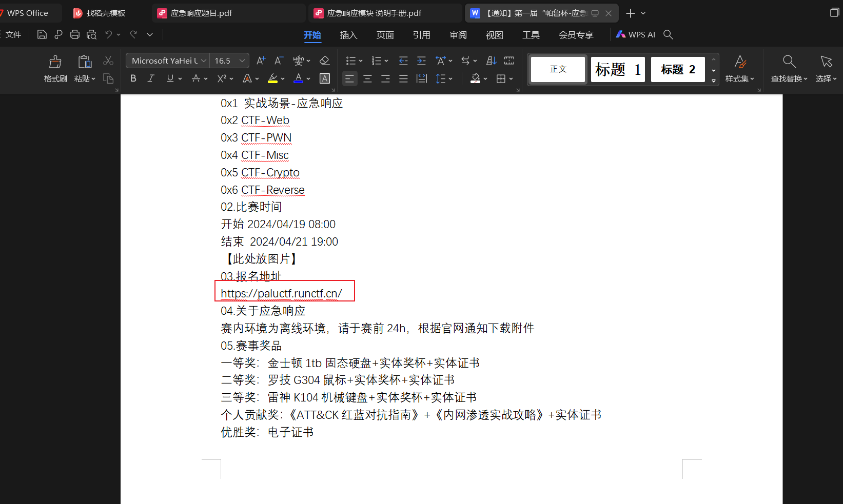Click the Select (选择) cursor tool
The image size is (843, 504).
point(826,69)
